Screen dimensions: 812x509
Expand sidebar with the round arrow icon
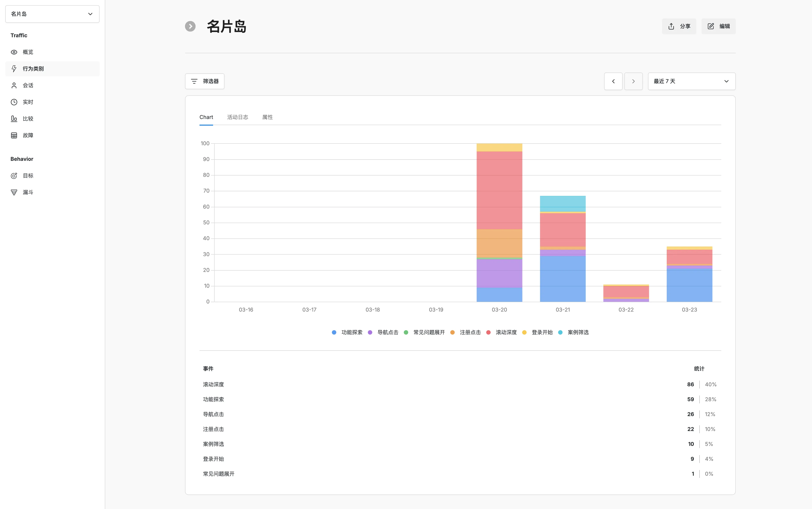[x=190, y=26]
